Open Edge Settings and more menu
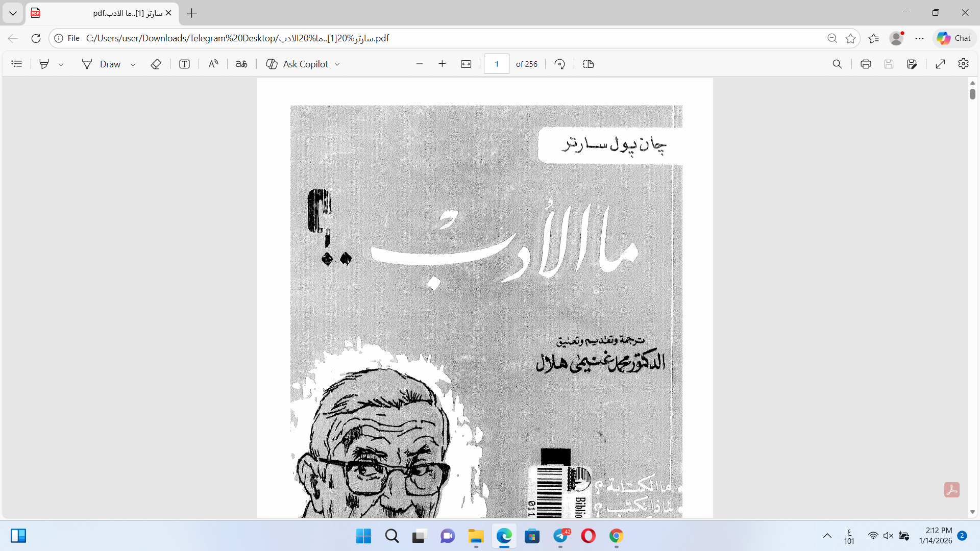 [920, 38]
